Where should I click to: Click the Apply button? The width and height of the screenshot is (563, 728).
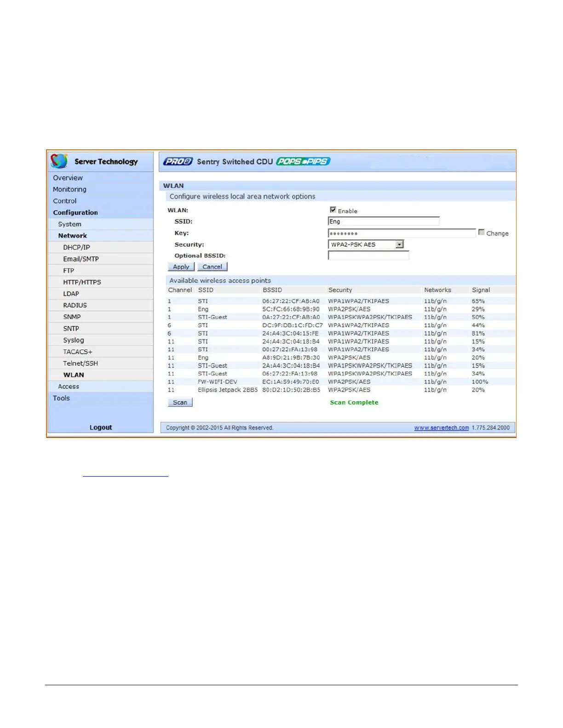[181, 267]
